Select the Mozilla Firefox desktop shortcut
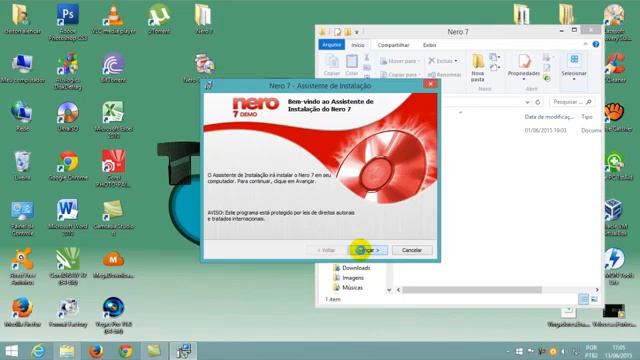This screenshot has height=360, width=640. pyautogui.click(x=22, y=311)
